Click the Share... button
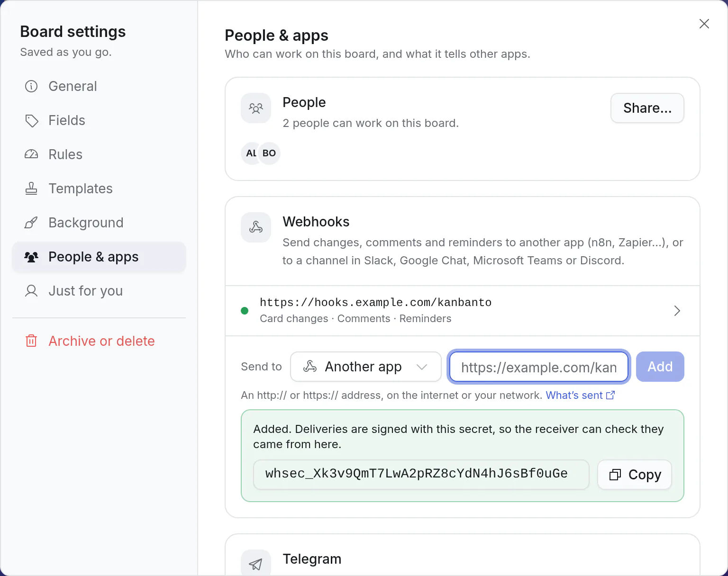The width and height of the screenshot is (728, 576). pos(647,108)
